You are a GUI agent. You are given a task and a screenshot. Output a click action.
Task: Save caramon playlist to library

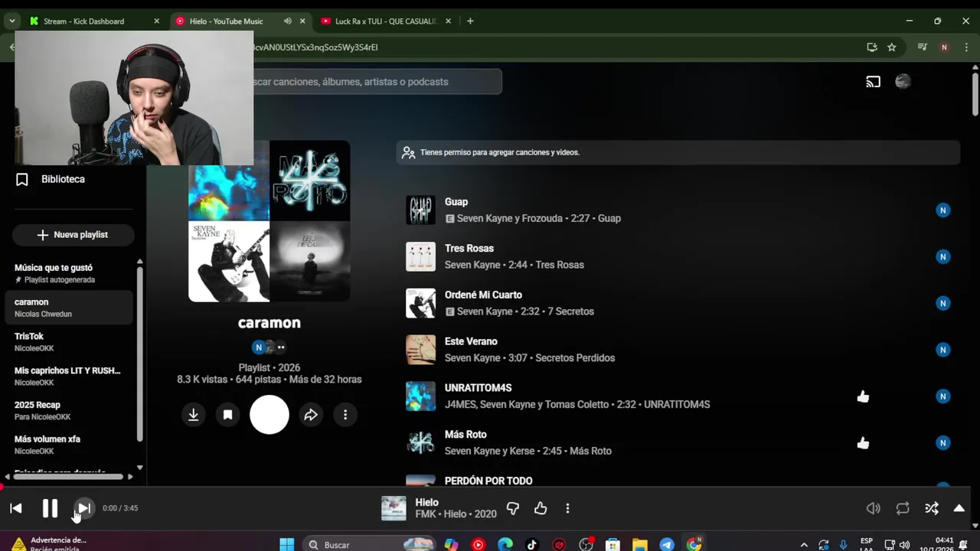(227, 415)
